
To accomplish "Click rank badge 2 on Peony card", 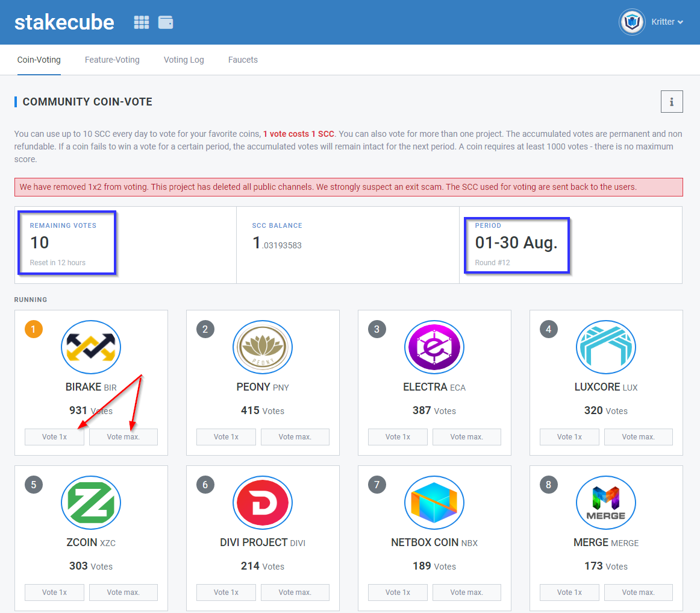I will [x=205, y=329].
